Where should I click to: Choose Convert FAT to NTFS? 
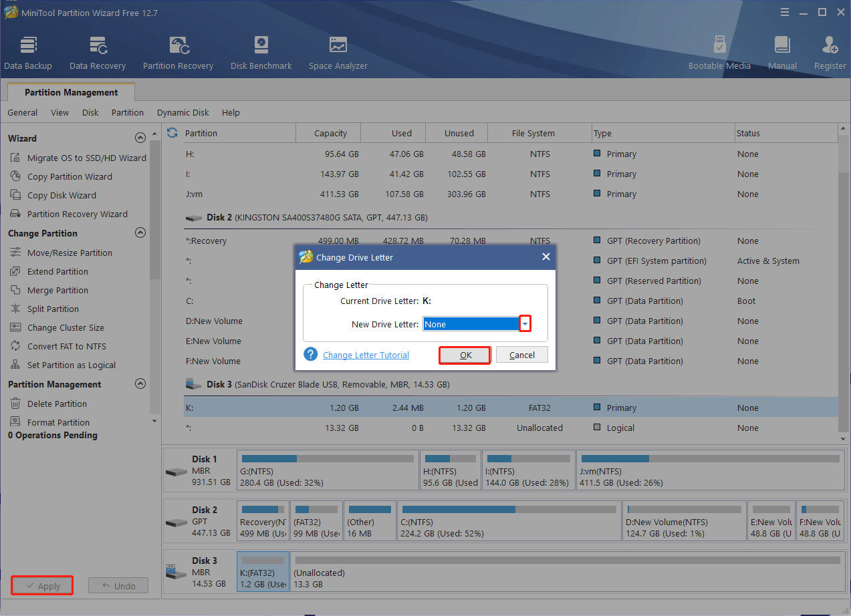[x=58, y=347]
